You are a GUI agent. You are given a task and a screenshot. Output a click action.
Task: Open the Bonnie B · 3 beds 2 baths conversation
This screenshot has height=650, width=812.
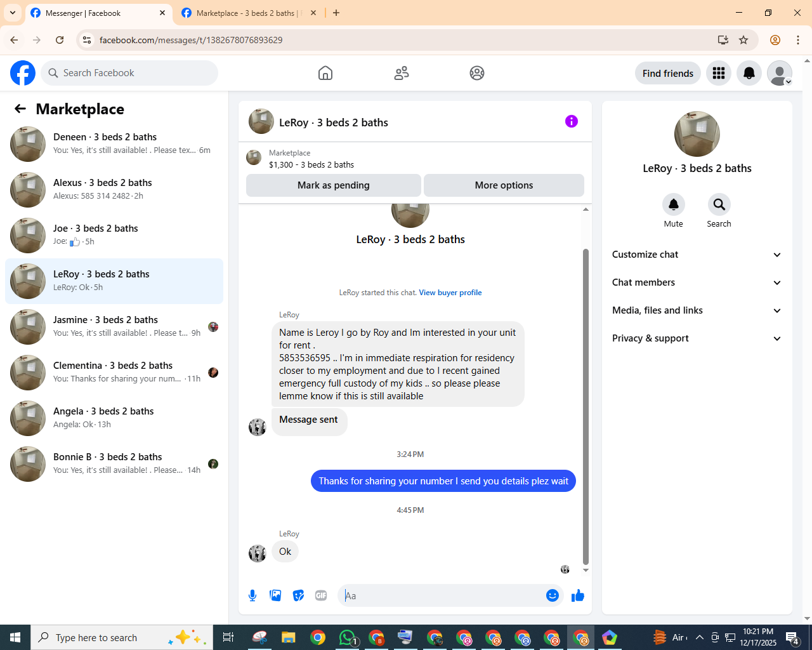pos(114,464)
